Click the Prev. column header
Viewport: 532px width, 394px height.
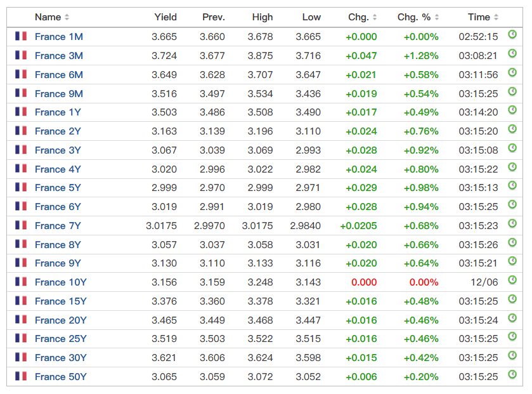pyautogui.click(x=214, y=17)
